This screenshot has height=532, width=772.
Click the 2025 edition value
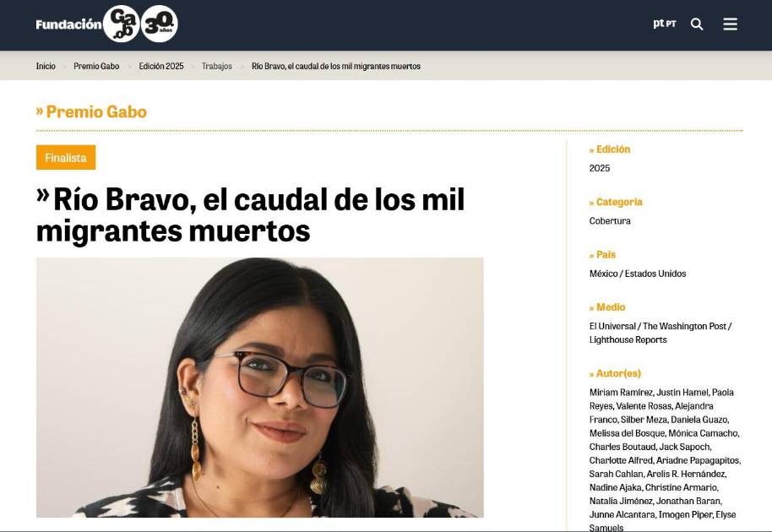pyautogui.click(x=599, y=168)
